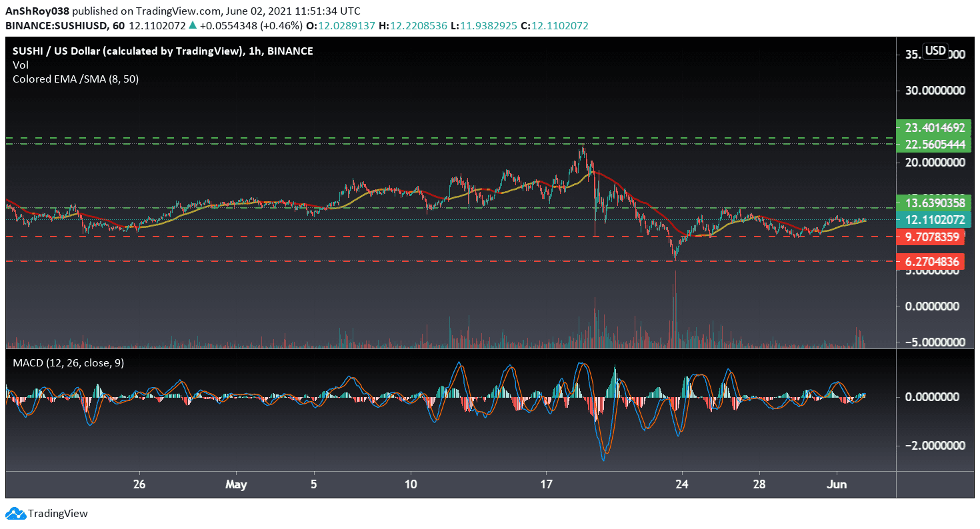Click the green up-triangle price change indicator
Screen dimensions: 980x529
[193, 25]
